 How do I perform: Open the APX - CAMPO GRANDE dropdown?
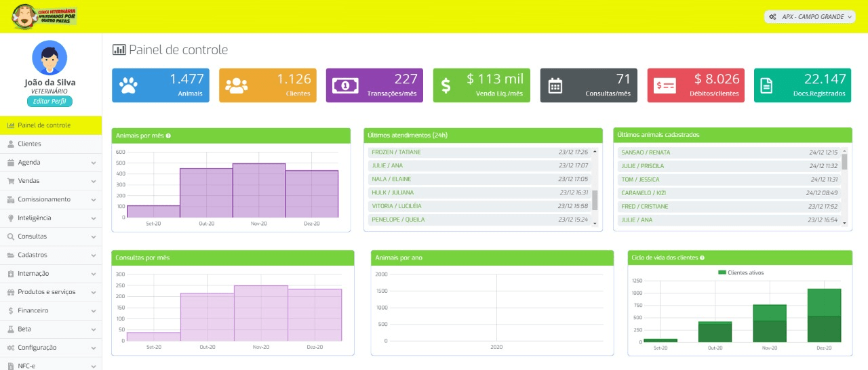coord(811,16)
